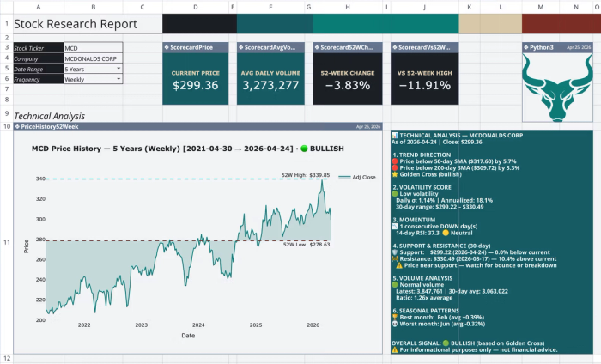Click the black color block in row 1
The width and height of the screenshot is (601, 364).
(x=200, y=24)
